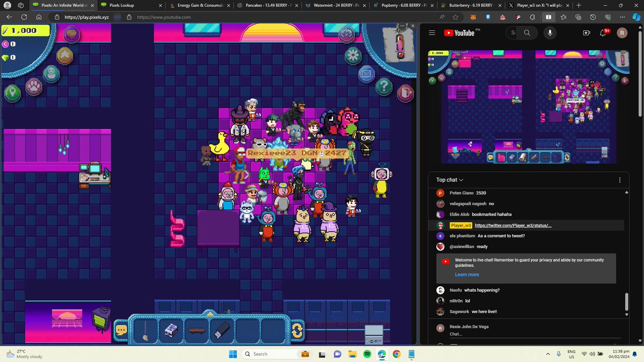Viewport: 644px width, 362px height.
Task: Open the in-game mail envelope icon
Action: pyautogui.click(x=366, y=73)
